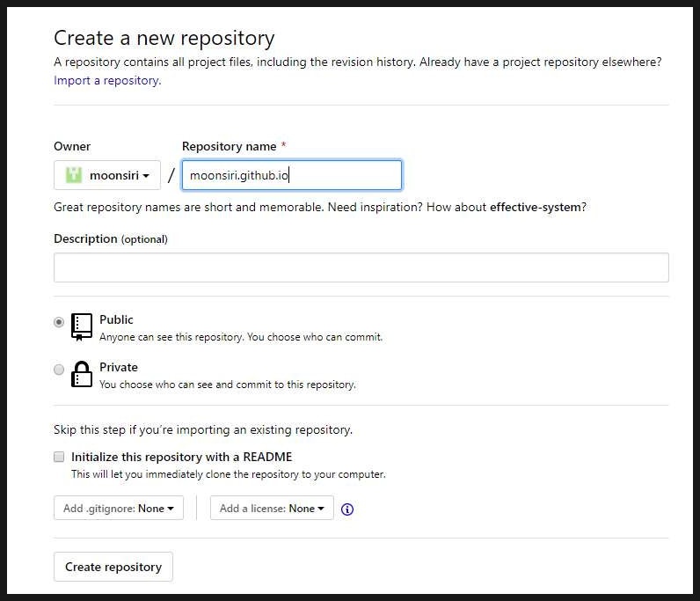Enable Initialize this repository with a README
This screenshot has width=700, height=601.
click(x=59, y=457)
